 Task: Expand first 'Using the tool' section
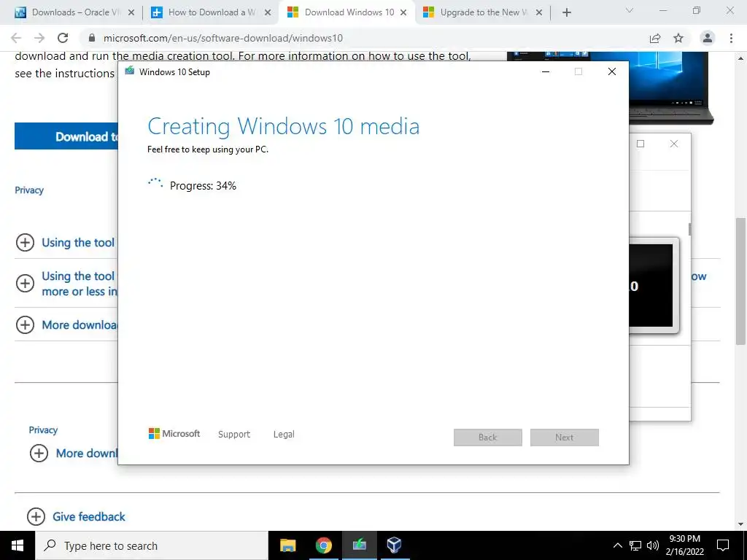tap(26, 242)
